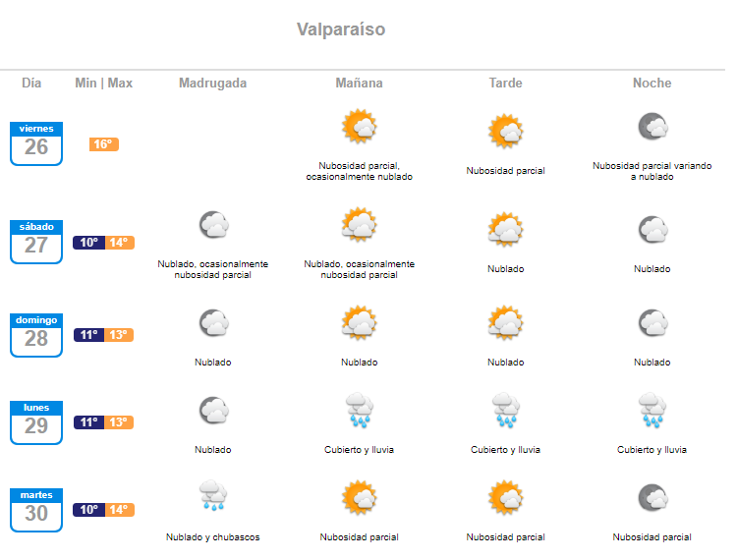Click 'Nublado y chubascos' Tuesday text

pos(212,537)
